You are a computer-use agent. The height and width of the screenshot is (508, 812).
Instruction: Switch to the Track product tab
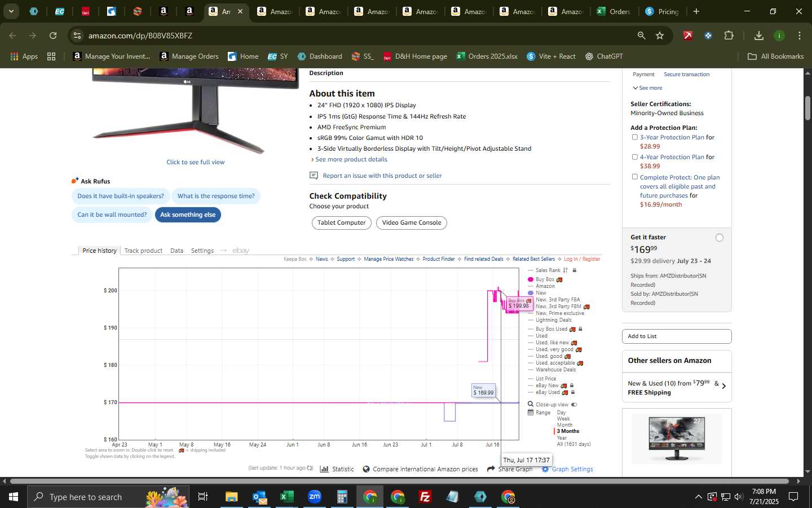coord(143,251)
